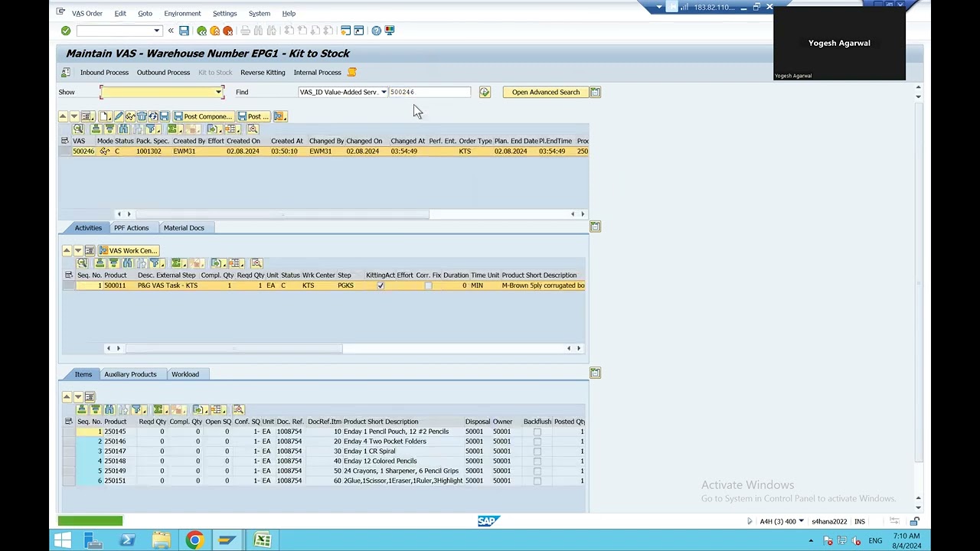The width and height of the screenshot is (980, 551).
Task: Click binoculars Find icon in Items grid toolbar
Action: (109, 409)
